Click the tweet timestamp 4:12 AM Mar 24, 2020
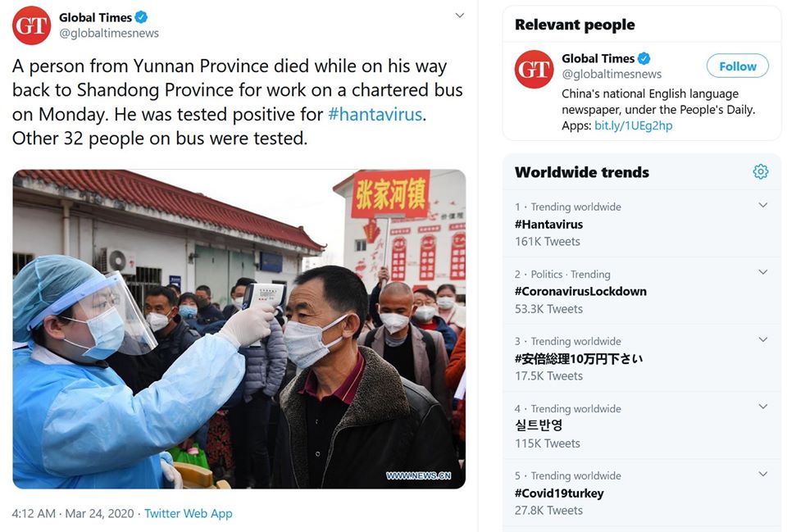This screenshot has height=532, width=787. click(x=73, y=513)
